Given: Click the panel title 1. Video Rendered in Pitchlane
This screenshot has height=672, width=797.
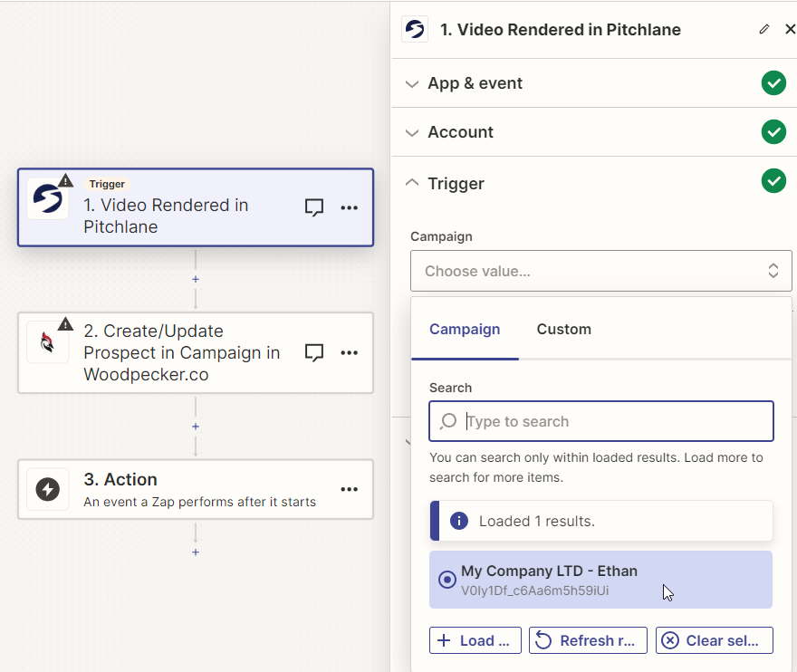Looking at the screenshot, I should (560, 30).
